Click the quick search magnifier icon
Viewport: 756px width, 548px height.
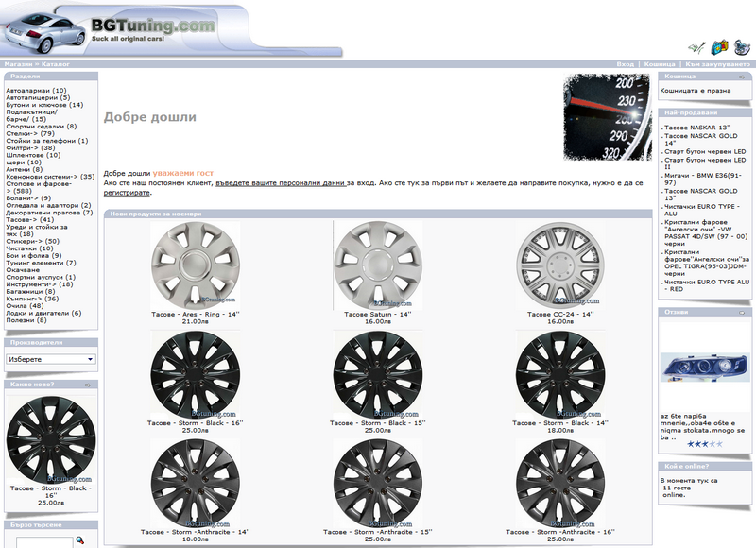click(x=80, y=540)
